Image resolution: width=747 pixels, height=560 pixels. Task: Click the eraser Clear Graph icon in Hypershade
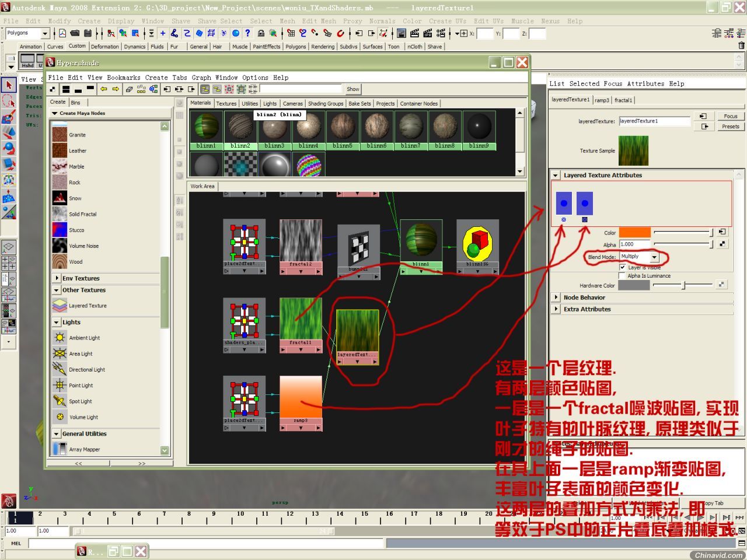[129, 89]
